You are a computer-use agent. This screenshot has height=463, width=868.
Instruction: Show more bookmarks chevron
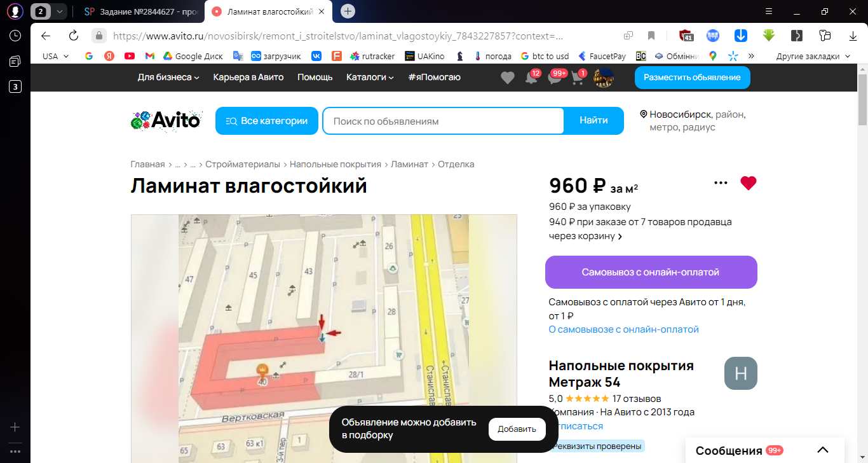pyautogui.click(x=751, y=56)
